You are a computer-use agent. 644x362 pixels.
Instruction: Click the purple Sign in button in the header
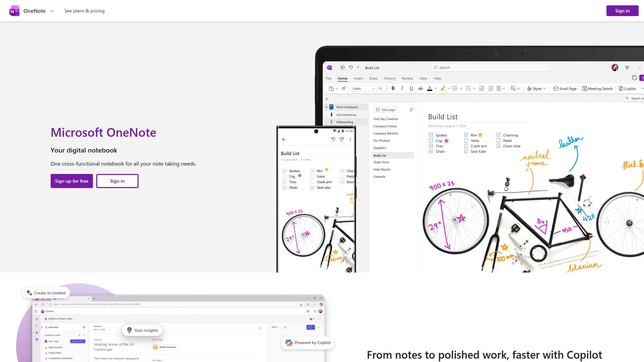[622, 11]
